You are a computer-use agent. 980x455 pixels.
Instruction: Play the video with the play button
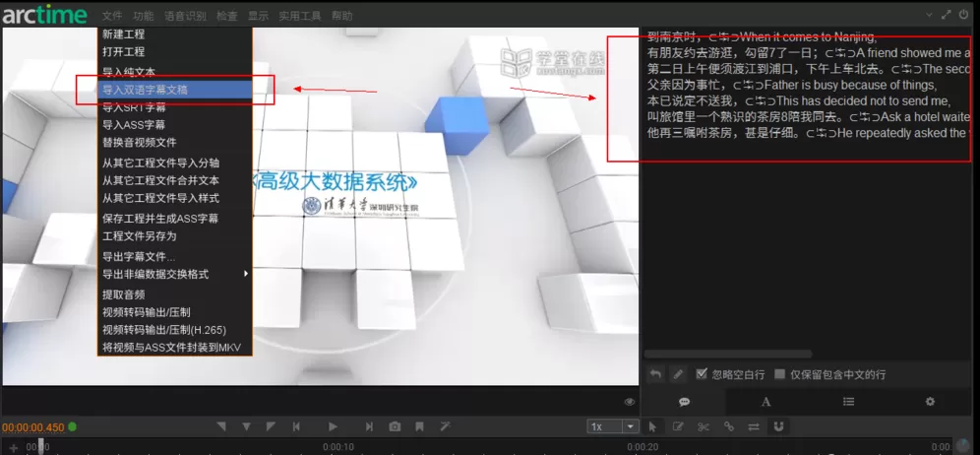point(333,426)
